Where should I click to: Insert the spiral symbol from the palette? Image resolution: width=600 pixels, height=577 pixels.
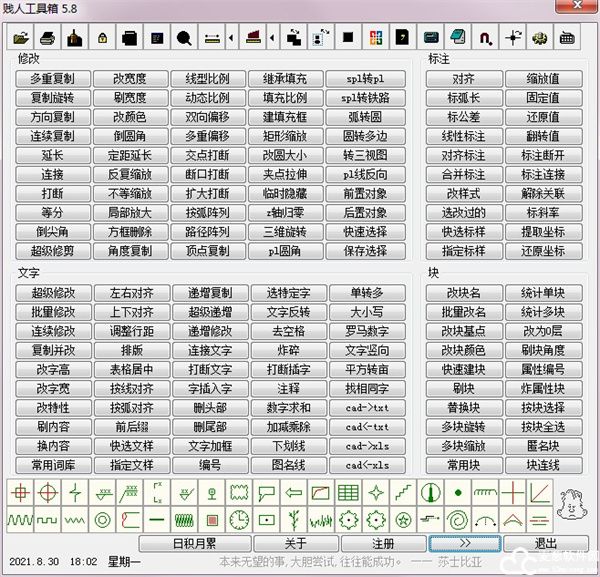point(458,519)
